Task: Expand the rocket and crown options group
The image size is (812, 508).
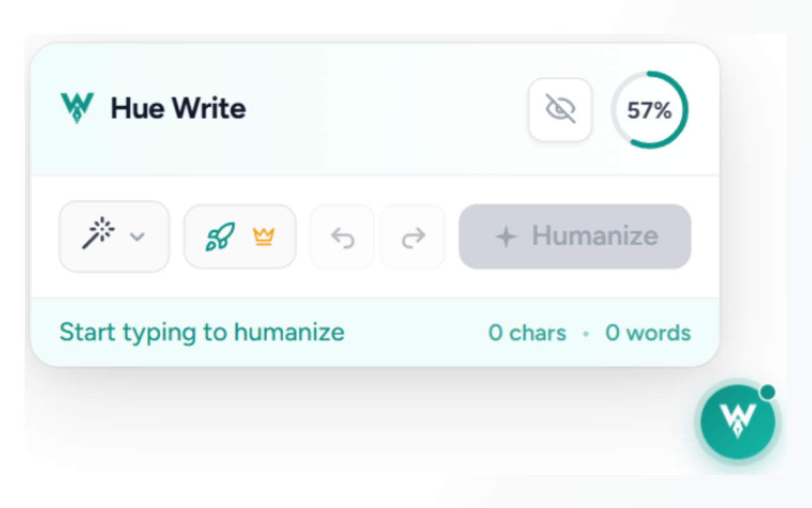Action: 240,236
